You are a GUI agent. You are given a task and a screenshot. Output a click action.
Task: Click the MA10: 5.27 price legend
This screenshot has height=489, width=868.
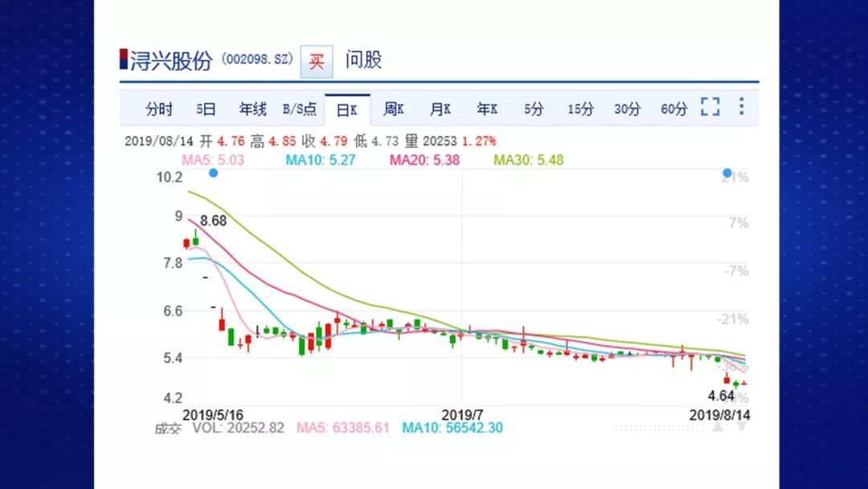coord(321,160)
